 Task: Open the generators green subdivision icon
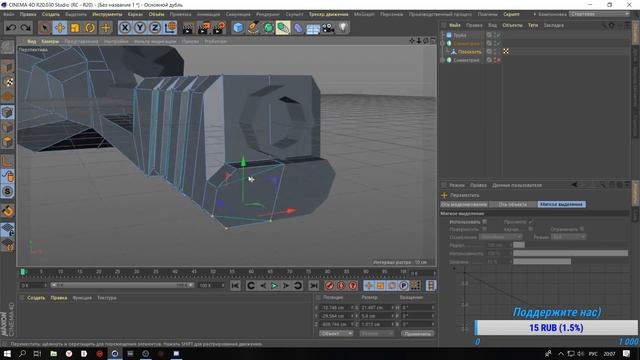click(x=268, y=28)
